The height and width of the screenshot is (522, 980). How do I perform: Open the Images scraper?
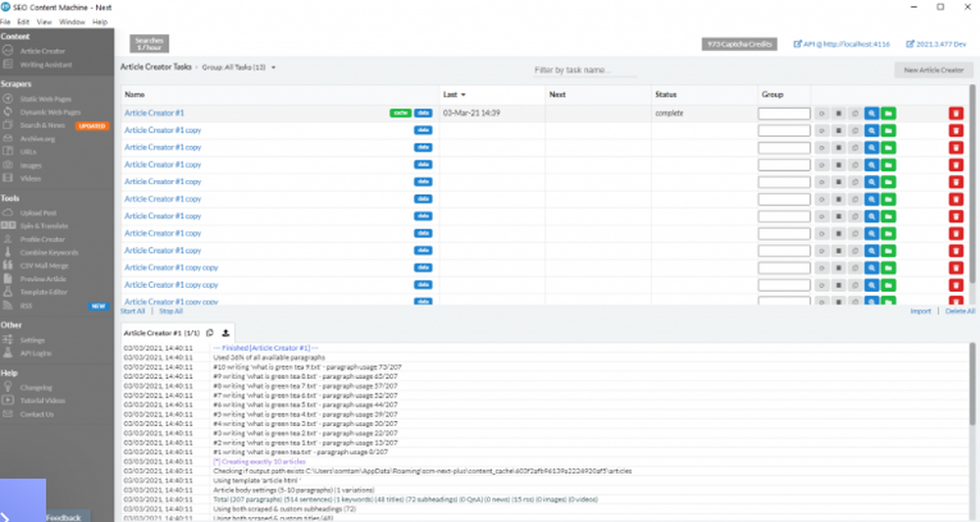pyautogui.click(x=30, y=166)
